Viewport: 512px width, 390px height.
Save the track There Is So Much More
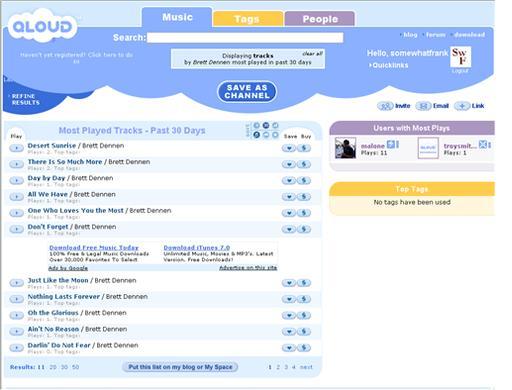[289, 164]
